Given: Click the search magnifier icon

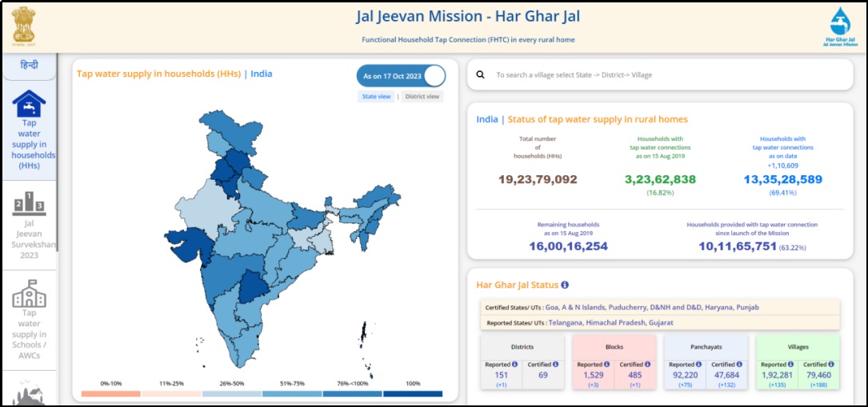Looking at the screenshot, I should [481, 74].
